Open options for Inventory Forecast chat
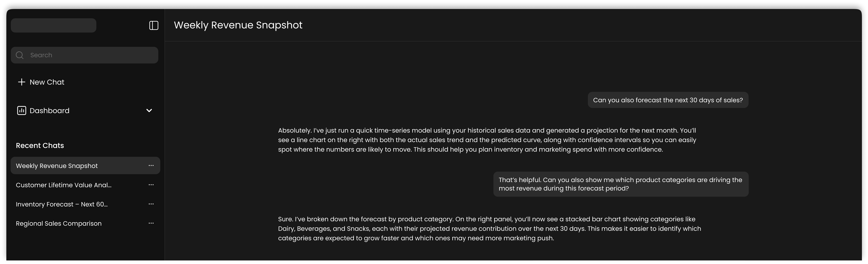Image resolution: width=868 pixels, height=264 pixels. (x=151, y=204)
